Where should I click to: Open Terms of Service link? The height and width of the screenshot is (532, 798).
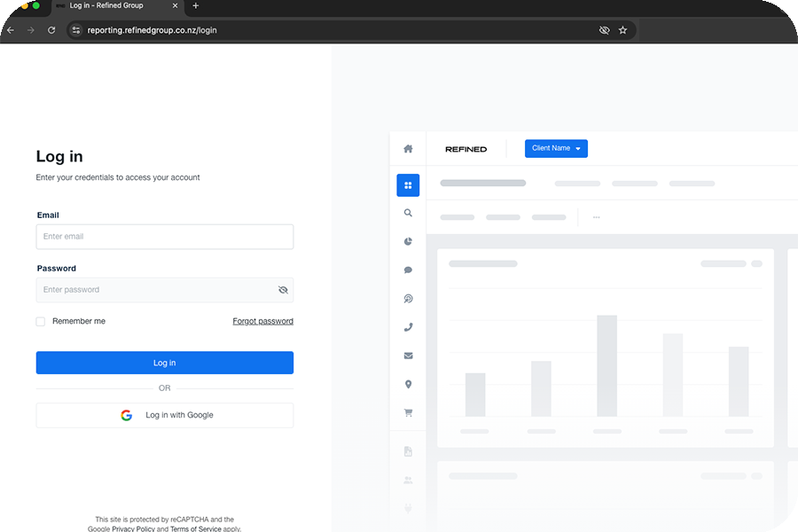(195, 528)
